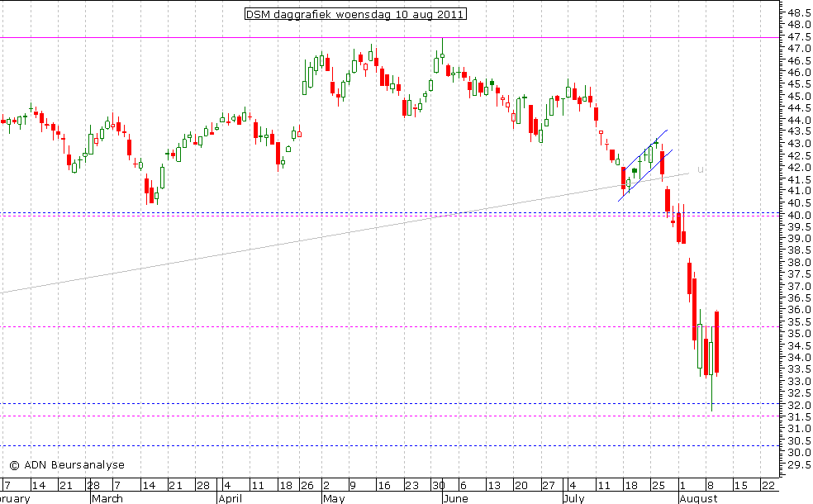Click the 8 date label in August
The image size is (813, 504).
pyautogui.click(x=711, y=486)
